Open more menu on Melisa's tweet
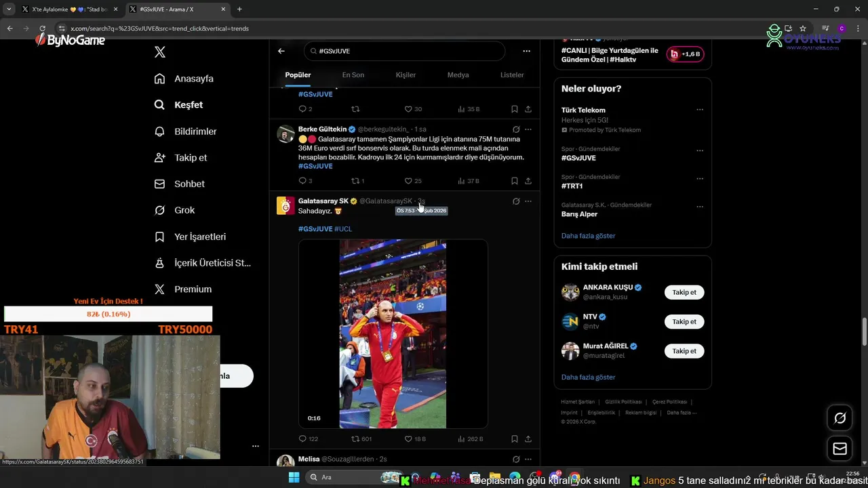 click(x=528, y=459)
